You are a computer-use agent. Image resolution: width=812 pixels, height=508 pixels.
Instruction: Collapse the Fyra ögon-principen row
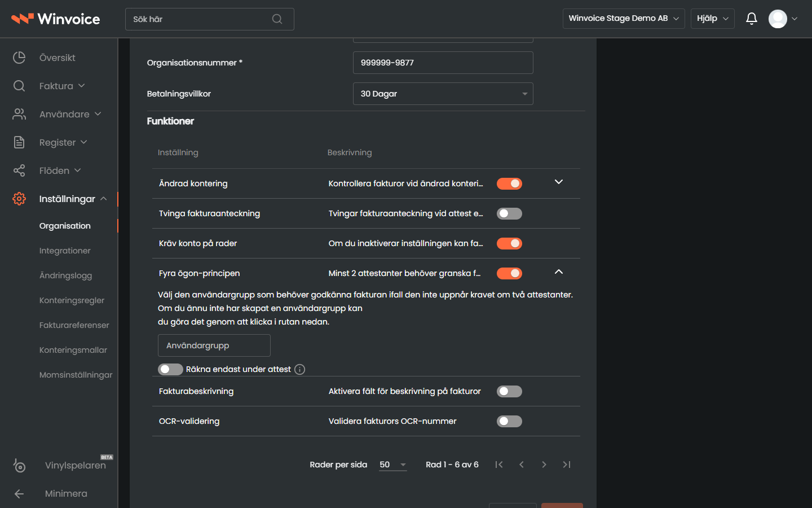[x=559, y=271]
